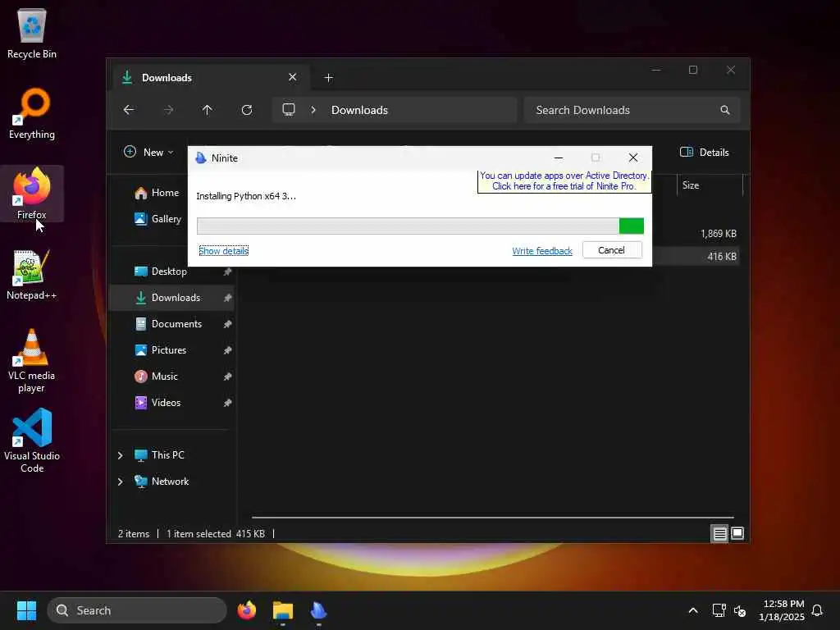Image resolution: width=840 pixels, height=630 pixels.
Task: Select Downloads in navigation pane
Action: [x=172, y=298]
